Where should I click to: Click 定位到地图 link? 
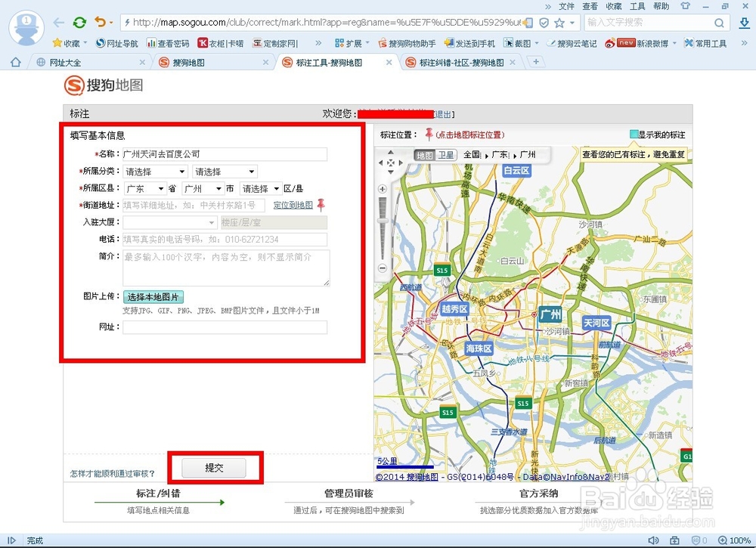click(293, 206)
